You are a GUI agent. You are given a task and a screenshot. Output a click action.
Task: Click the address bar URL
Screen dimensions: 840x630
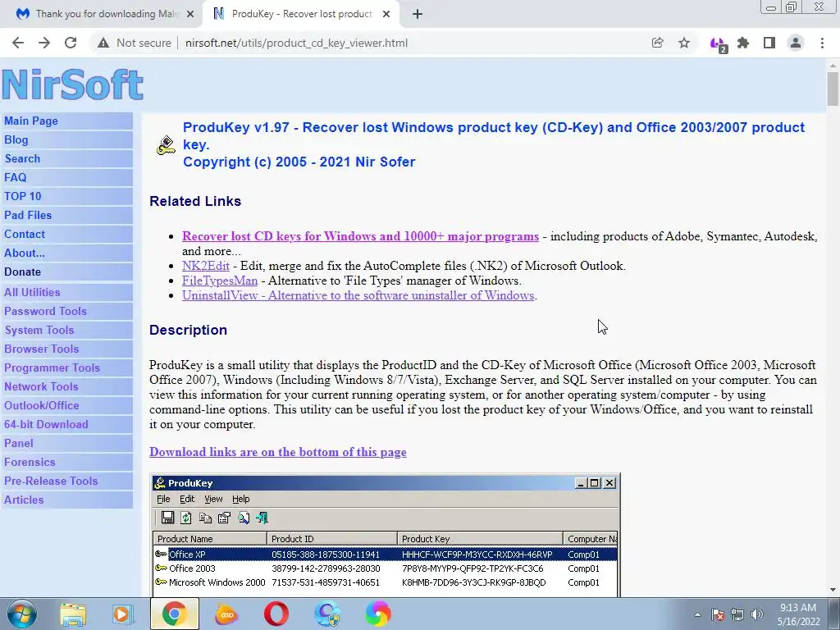tap(296, 43)
